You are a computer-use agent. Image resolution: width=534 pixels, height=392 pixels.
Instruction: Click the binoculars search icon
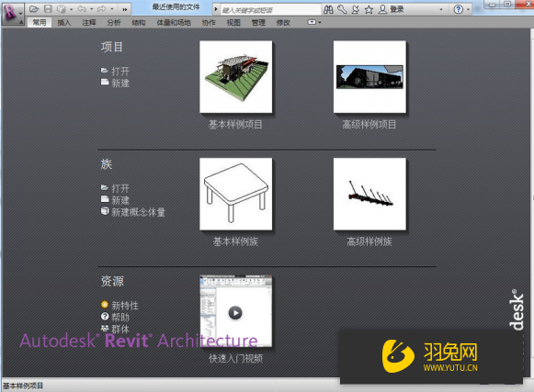pos(328,9)
